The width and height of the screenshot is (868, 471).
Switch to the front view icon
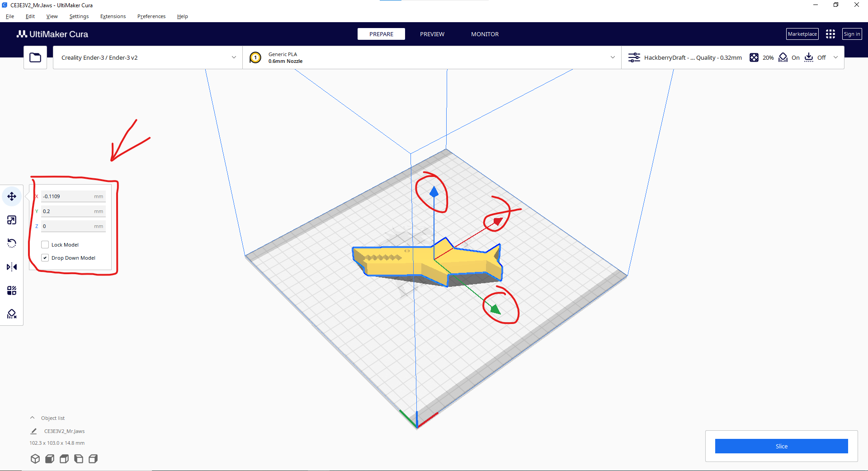(50, 459)
